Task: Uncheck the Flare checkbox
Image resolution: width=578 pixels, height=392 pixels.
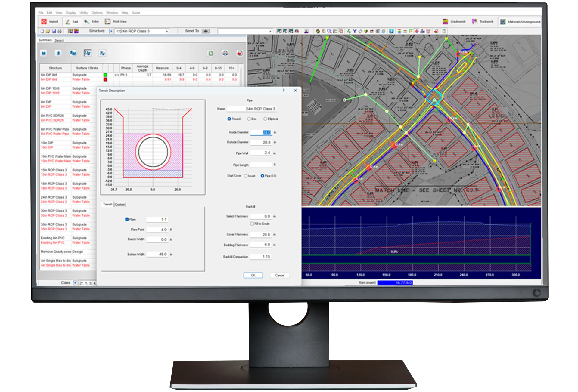Action: tap(127, 219)
